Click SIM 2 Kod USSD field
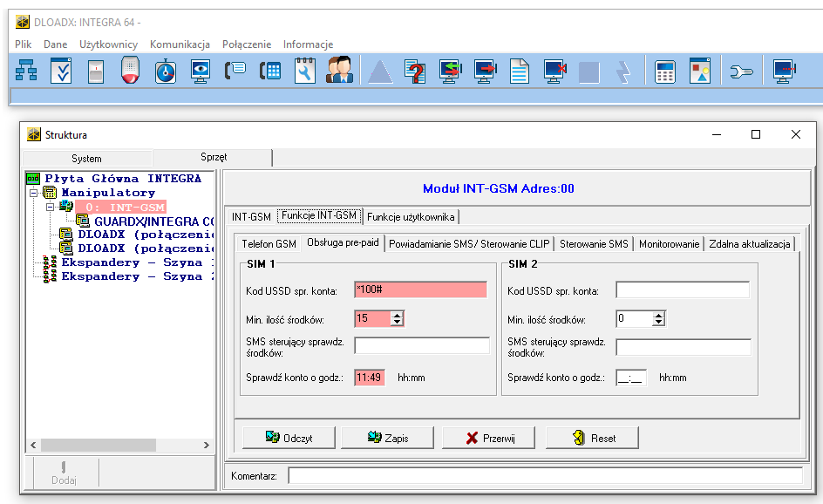 click(683, 289)
